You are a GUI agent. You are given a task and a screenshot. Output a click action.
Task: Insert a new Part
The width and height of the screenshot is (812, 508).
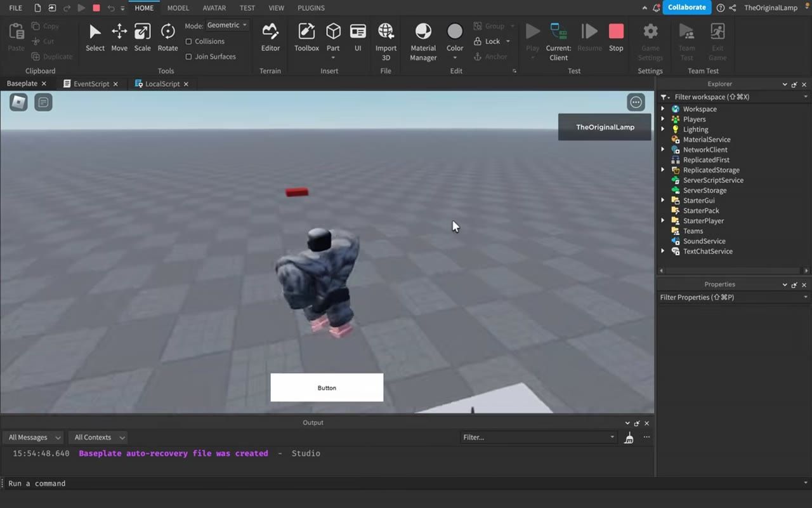[x=333, y=41]
